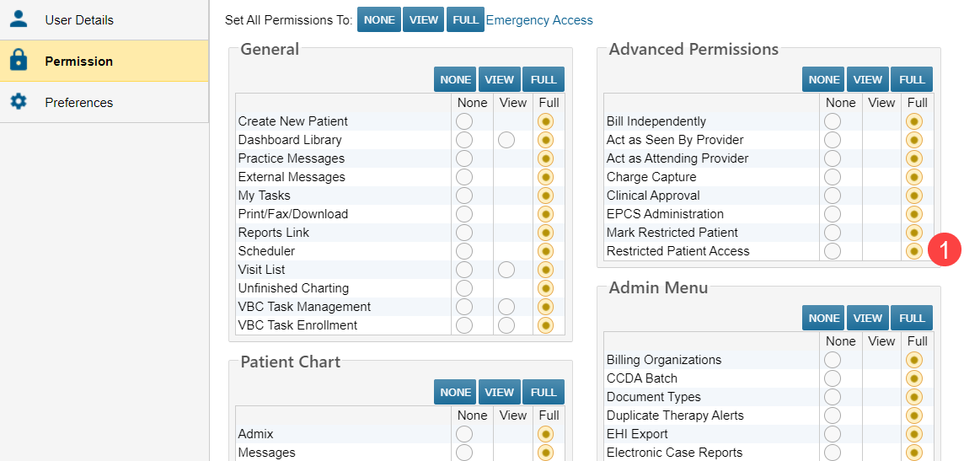Open the Preferences tab
The image size is (980, 461).
pos(78,102)
